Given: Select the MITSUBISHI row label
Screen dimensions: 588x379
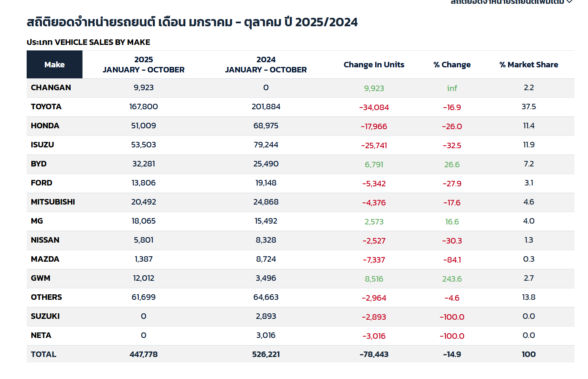Looking at the screenshot, I should [x=53, y=202].
